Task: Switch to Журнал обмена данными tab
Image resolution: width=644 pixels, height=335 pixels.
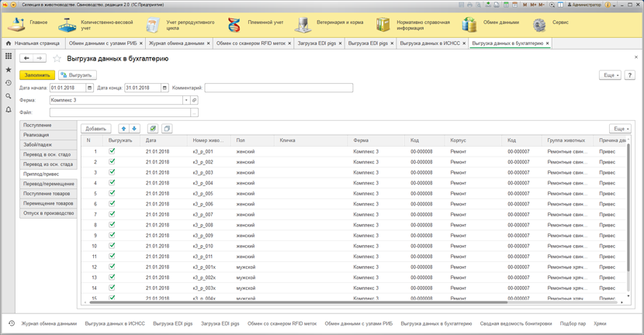Action: point(176,43)
